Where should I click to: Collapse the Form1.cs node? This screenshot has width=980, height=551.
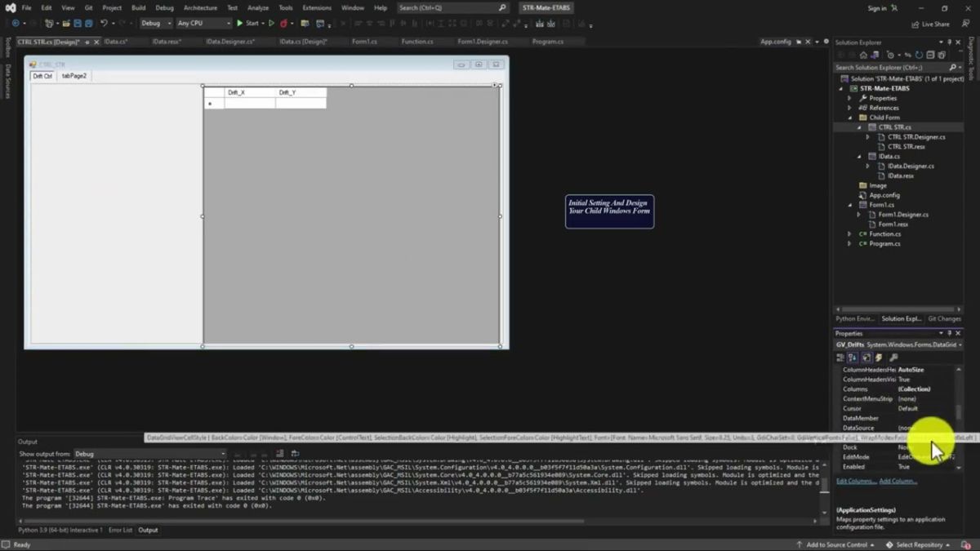(849, 205)
